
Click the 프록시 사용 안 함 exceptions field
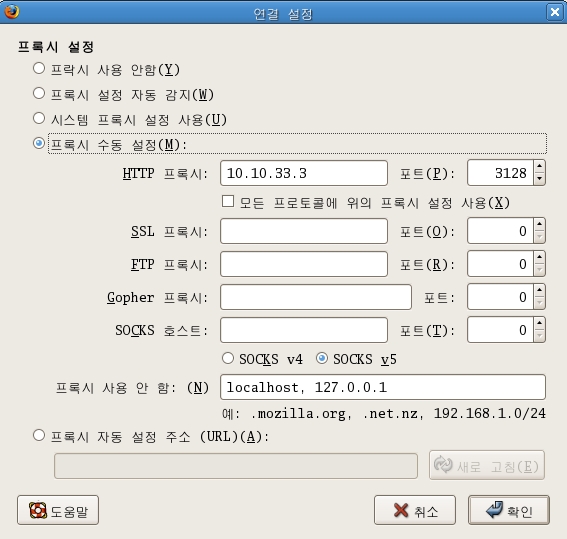coord(383,387)
